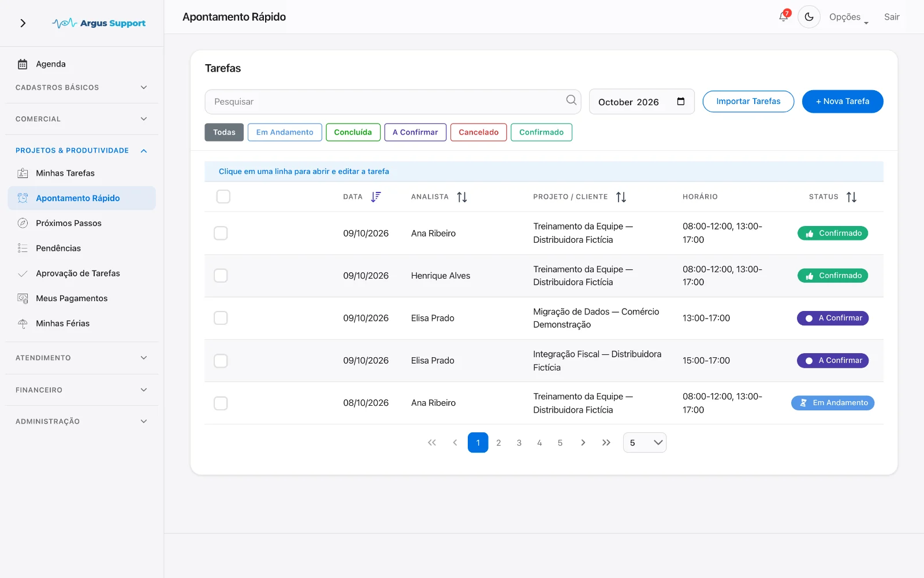Sort by Projeto / Cliente column
This screenshot has width=924, height=578.
tap(621, 197)
